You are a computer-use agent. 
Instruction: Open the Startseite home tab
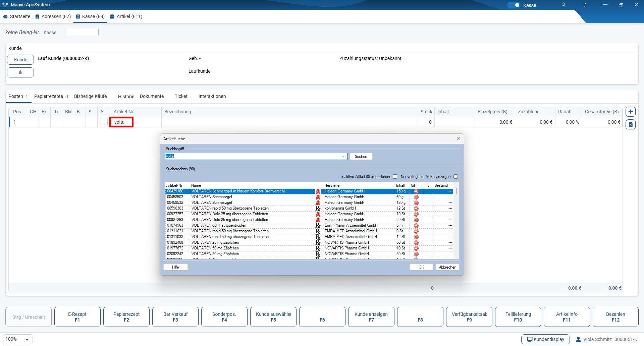tap(16, 16)
